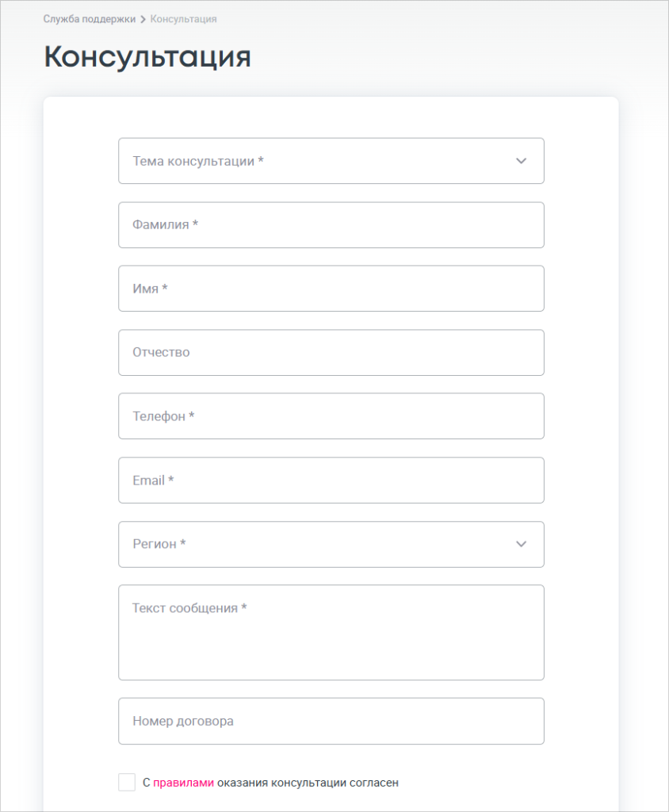Tick the consultation rules agreement checkbox
669x812 pixels.
pyautogui.click(x=127, y=783)
